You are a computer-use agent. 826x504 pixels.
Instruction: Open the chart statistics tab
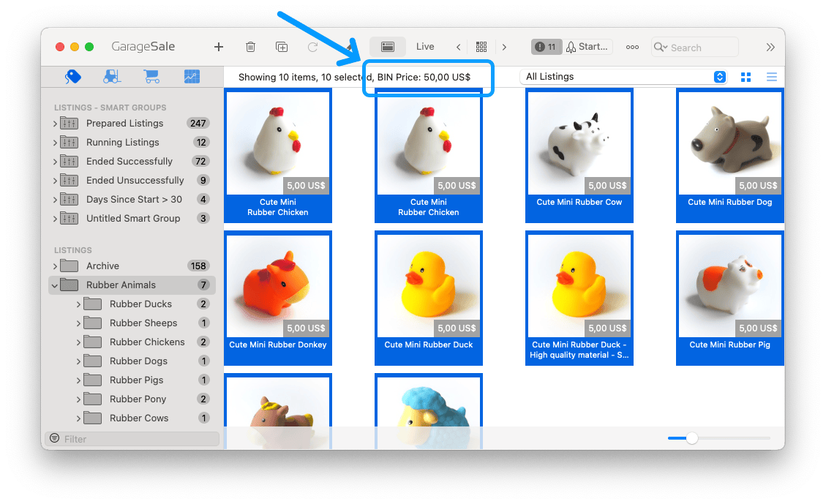click(x=192, y=77)
